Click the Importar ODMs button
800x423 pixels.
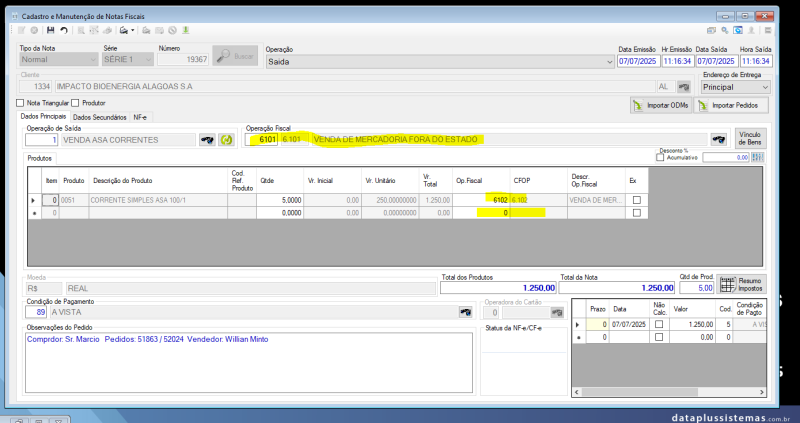click(661, 106)
